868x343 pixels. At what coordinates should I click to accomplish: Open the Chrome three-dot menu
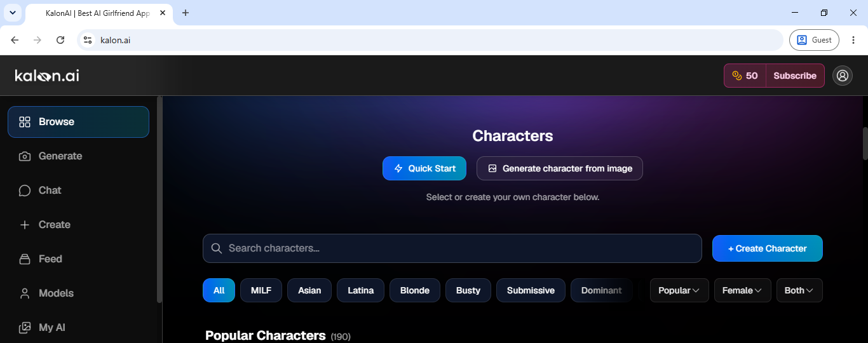coord(853,40)
